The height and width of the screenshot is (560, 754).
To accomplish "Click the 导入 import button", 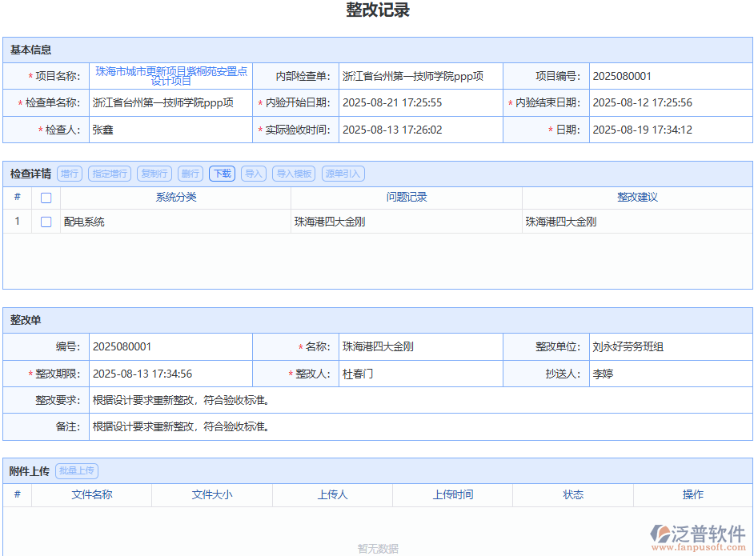I will [253, 173].
